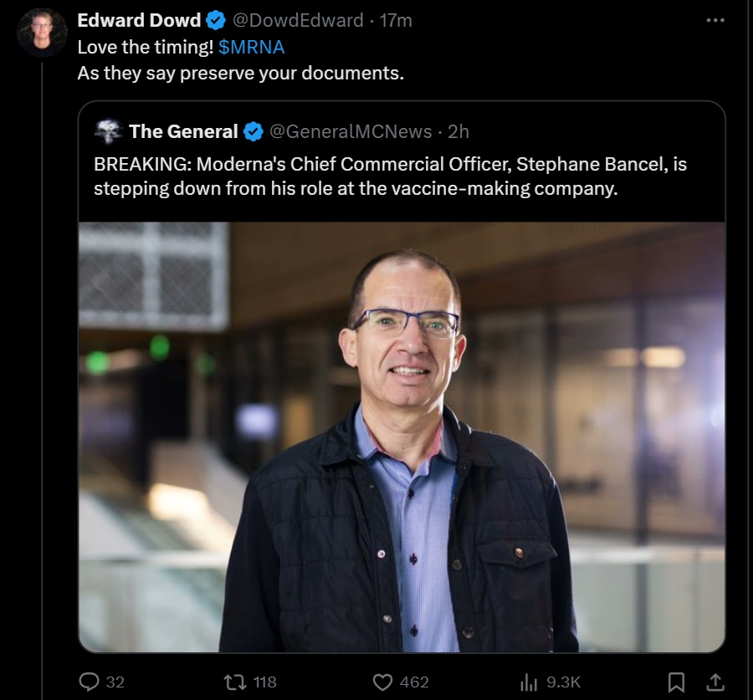Open the three-dot more options menu

tap(715, 20)
